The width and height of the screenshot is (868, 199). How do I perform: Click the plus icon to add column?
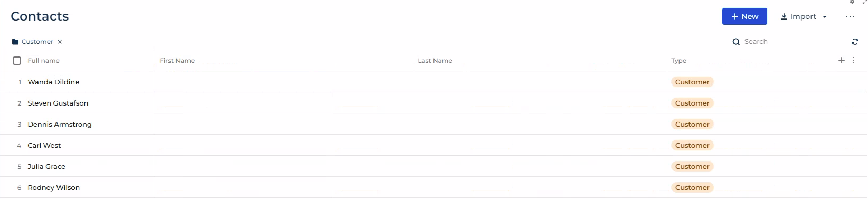pyautogui.click(x=842, y=60)
